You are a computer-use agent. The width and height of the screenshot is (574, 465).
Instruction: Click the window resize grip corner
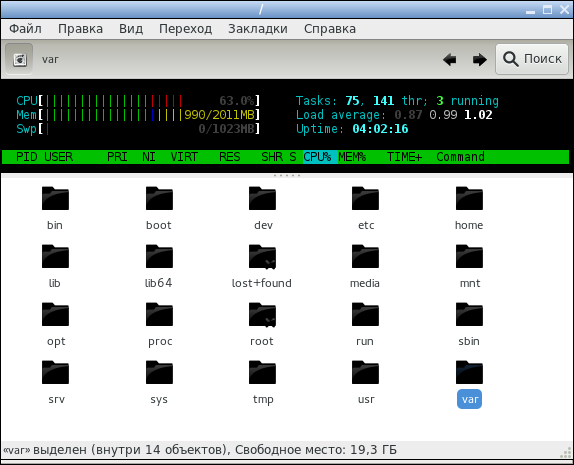[567, 452]
